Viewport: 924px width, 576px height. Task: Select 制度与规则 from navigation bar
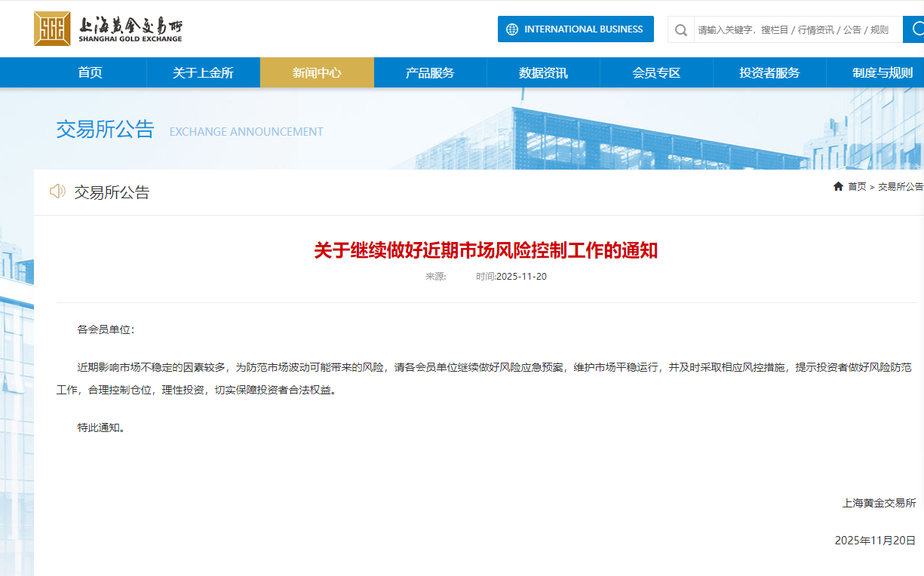[883, 73]
